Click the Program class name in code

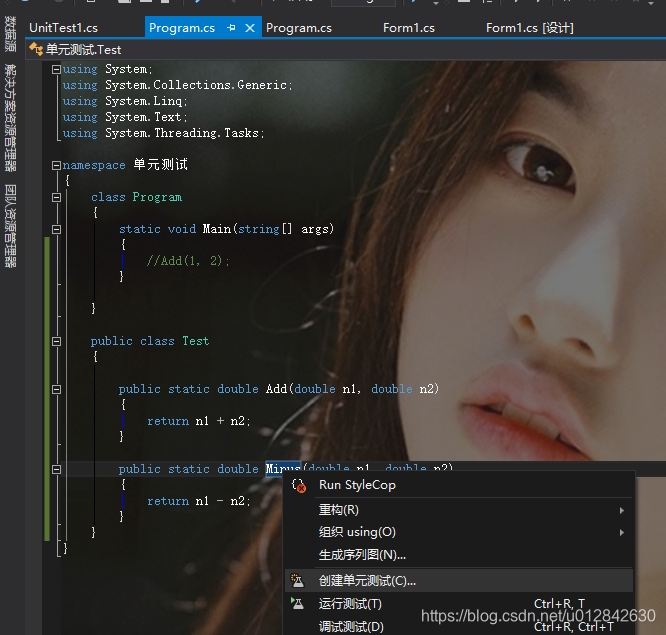click(x=157, y=197)
